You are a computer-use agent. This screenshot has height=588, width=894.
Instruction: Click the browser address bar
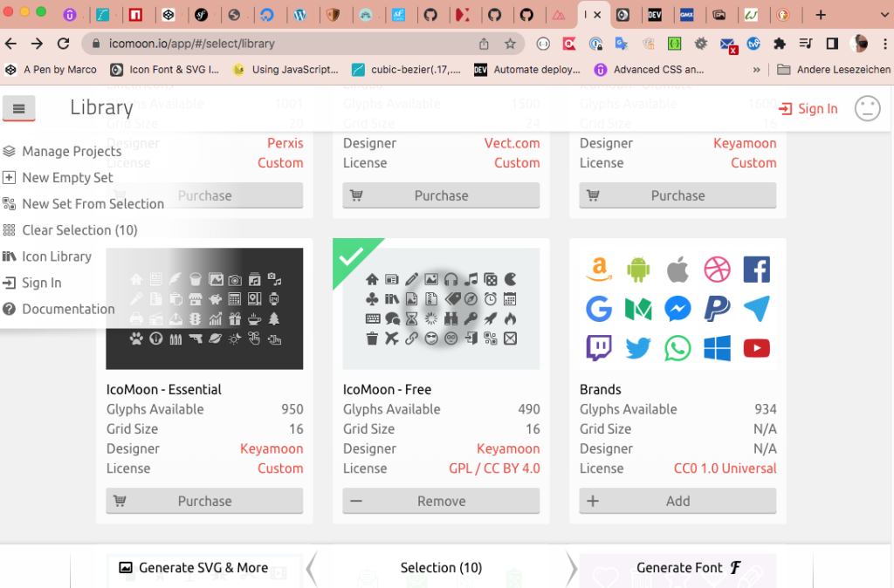pyautogui.click(x=288, y=44)
